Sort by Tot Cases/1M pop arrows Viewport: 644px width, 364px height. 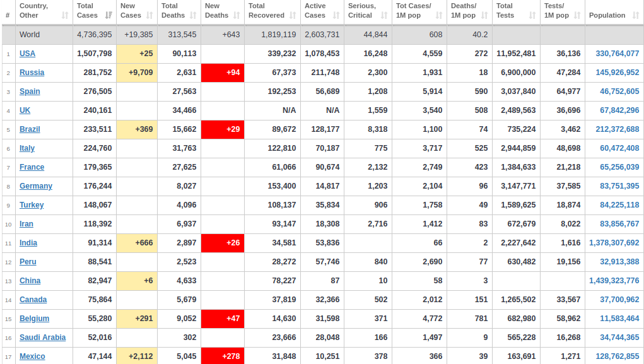[x=439, y=16]
